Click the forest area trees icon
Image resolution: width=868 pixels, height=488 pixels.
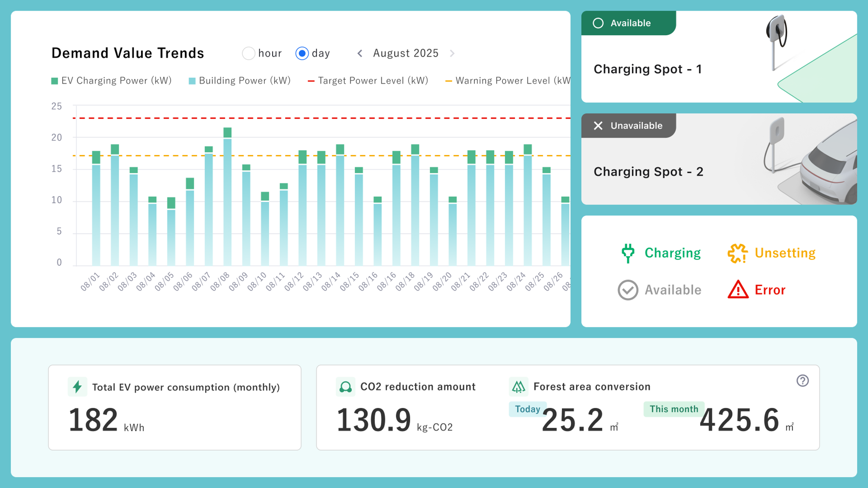click(x=518, y=387)
